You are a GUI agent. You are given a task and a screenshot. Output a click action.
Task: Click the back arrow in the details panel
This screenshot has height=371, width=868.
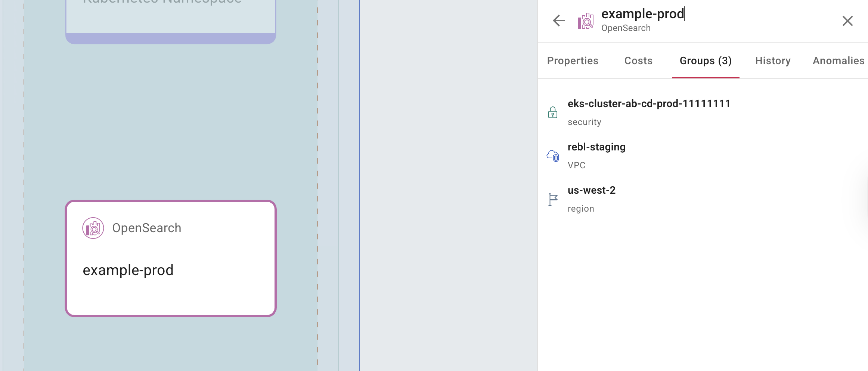coord(558,21)
